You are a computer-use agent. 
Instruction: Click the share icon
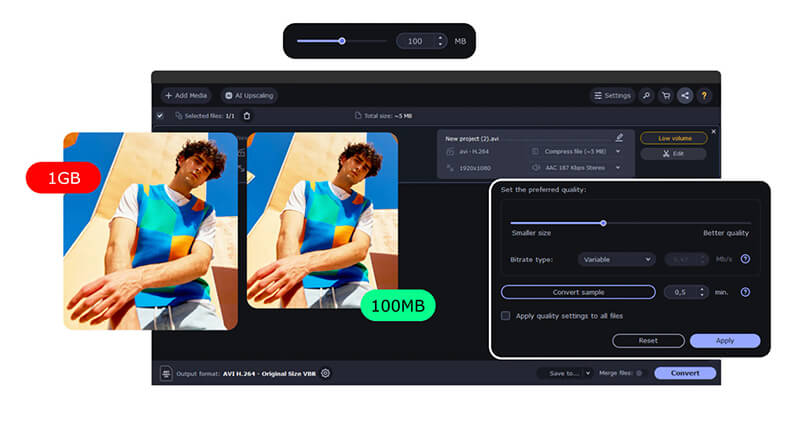[685, 95]
